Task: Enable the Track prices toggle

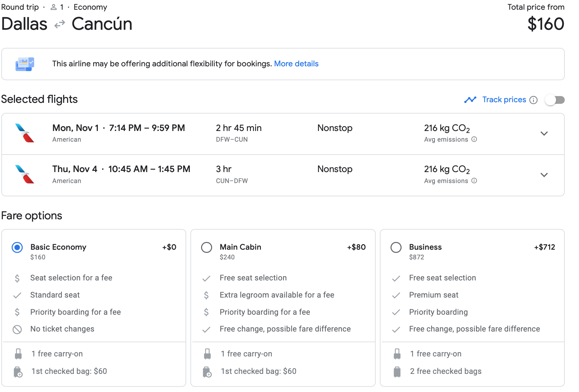Action: 555,100
